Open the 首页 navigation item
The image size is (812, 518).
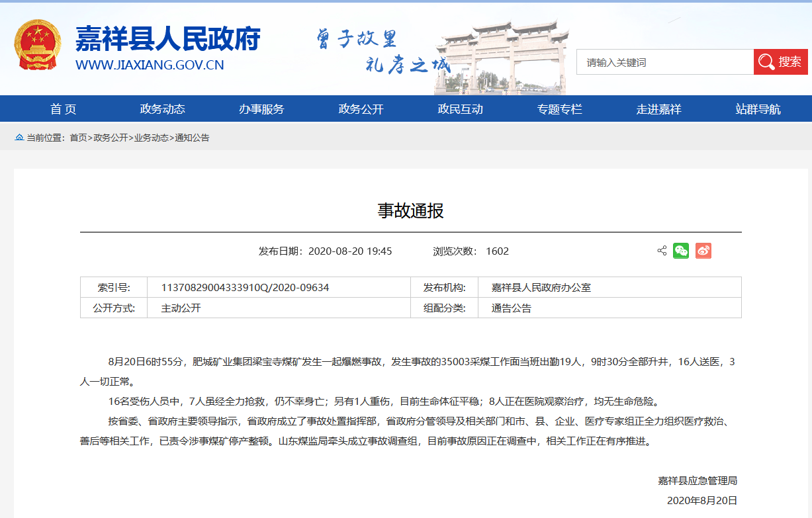(x=63, y=109)
